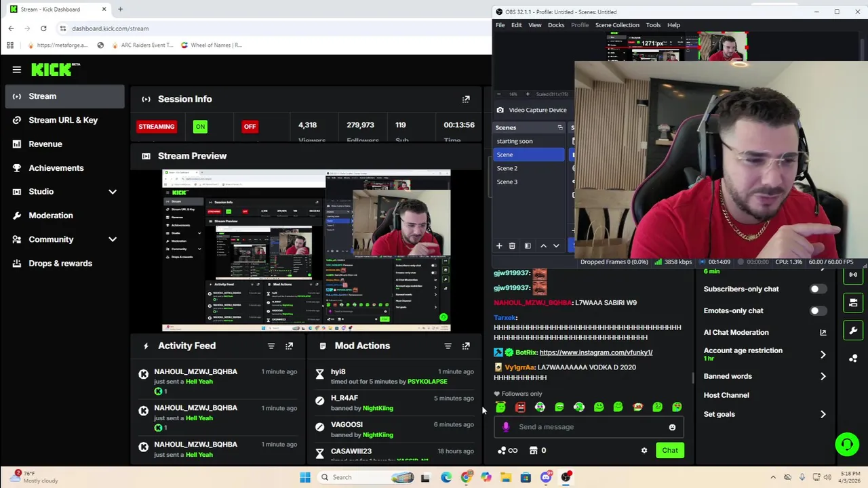
Task: Open File Explorer from the taskbar
Action: (506, 477)
